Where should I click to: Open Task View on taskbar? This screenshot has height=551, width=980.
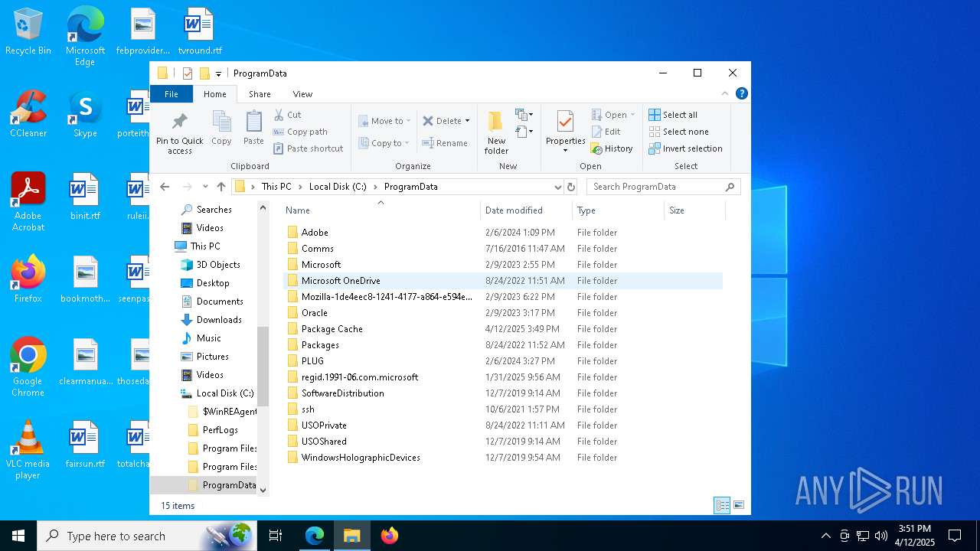(276, 536)
